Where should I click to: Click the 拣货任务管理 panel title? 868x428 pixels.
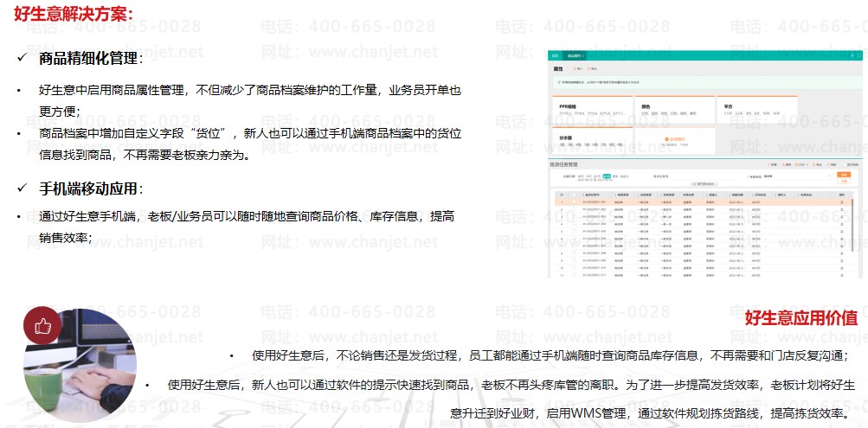pyautogui.click(x=563, y=165)
